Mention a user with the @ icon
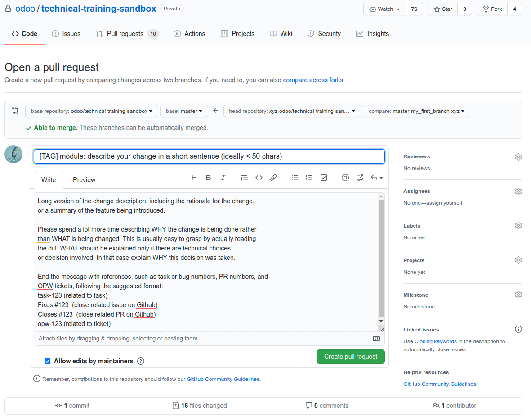 point(345,178)
